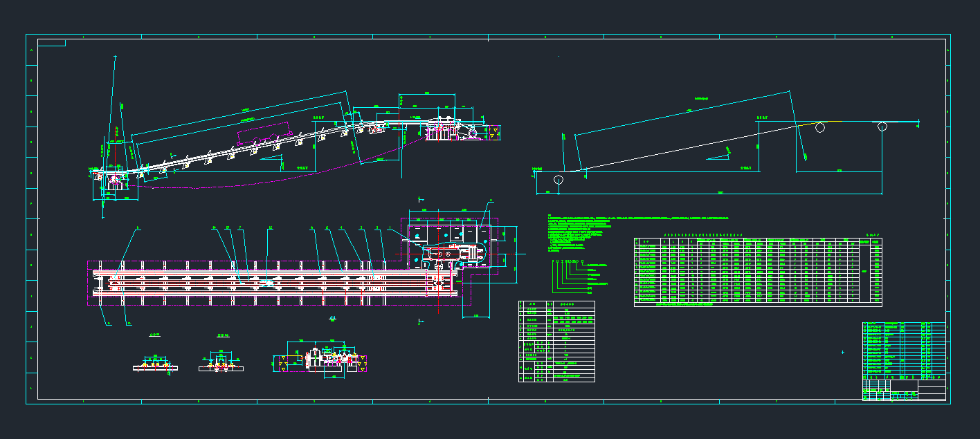Select the left circle in the schematic diagram
This screenshot has height=439, width=980.
coord(558,180)
